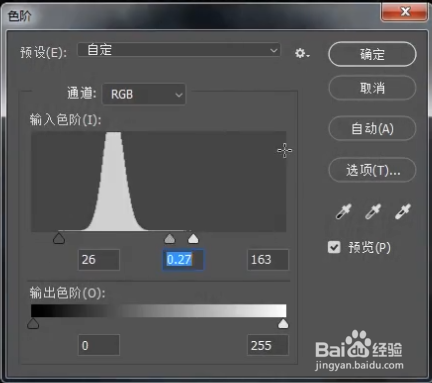The image size is (432, 383).
Task: Close the 色阶 dialog
Action: [x=405, y=12]
